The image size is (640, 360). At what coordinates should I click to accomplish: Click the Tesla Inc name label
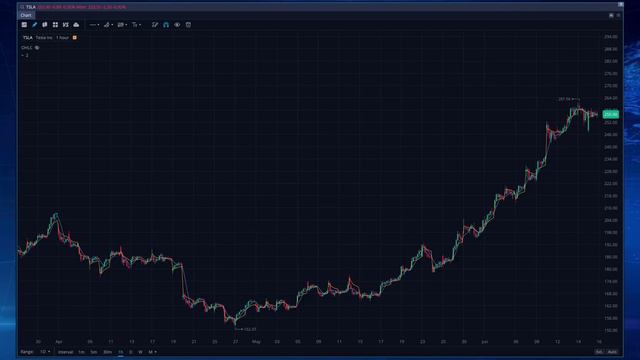(x=44, y=38)
